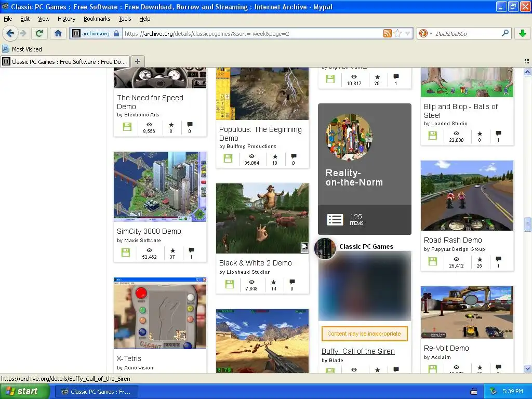532x399 pixels.
Task: Open the Edit menu
Action: click(x=25, y=19)
